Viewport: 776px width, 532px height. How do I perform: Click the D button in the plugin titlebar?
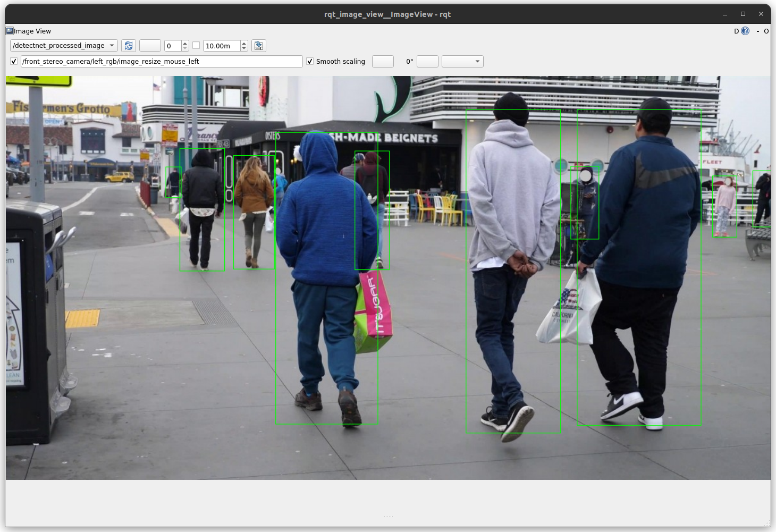point(736,31)
